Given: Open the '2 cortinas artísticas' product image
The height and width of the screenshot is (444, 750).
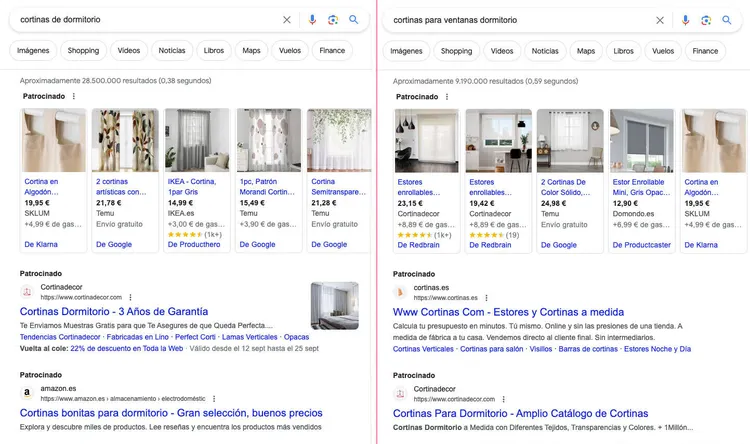Looking at the screenshot, I should 125,140.
